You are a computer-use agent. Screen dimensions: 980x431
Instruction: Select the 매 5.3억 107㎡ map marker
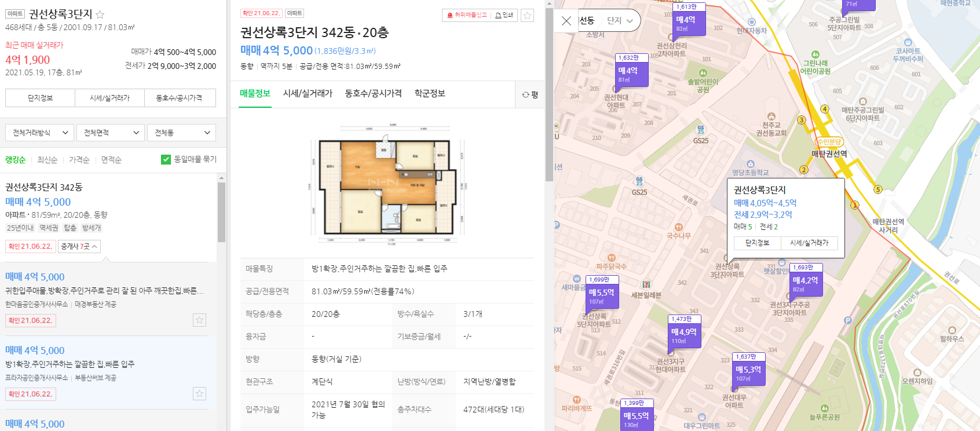(x=749, y=372)
